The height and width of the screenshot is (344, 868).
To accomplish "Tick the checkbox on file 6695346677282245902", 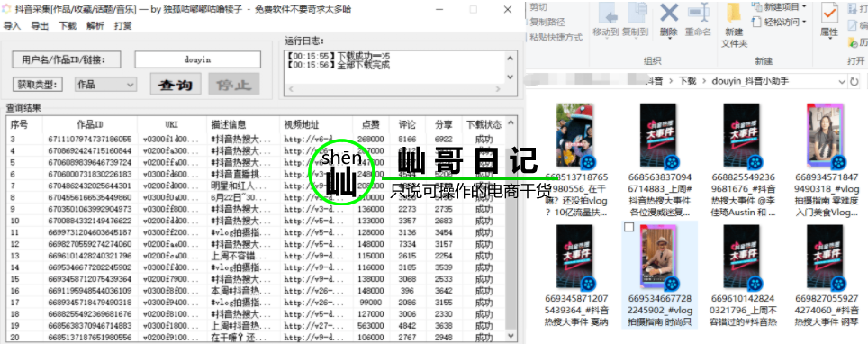I will [628, 228].
